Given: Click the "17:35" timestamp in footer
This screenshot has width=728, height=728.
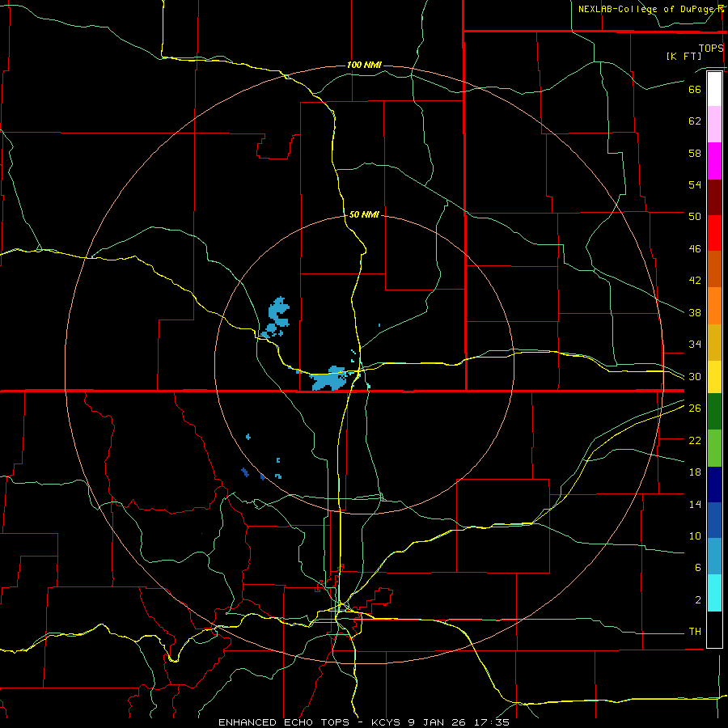Looking at the screenshot, I should 492,722.
